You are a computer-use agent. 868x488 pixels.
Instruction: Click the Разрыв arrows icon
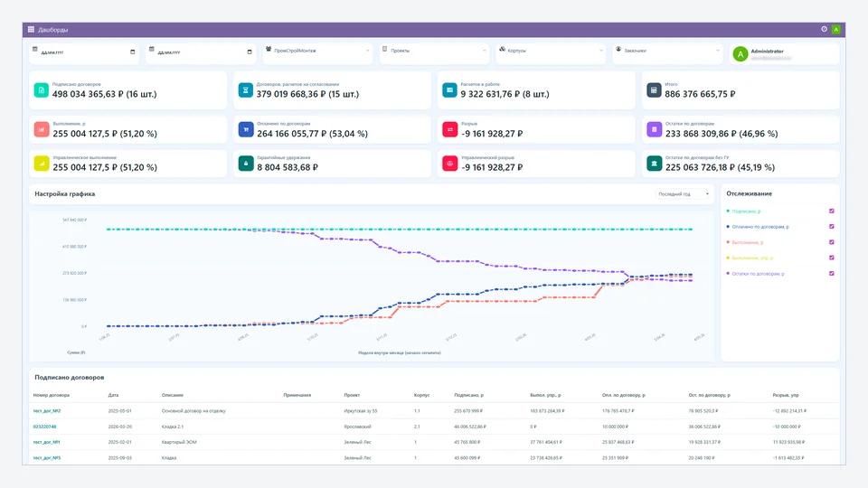449,129
